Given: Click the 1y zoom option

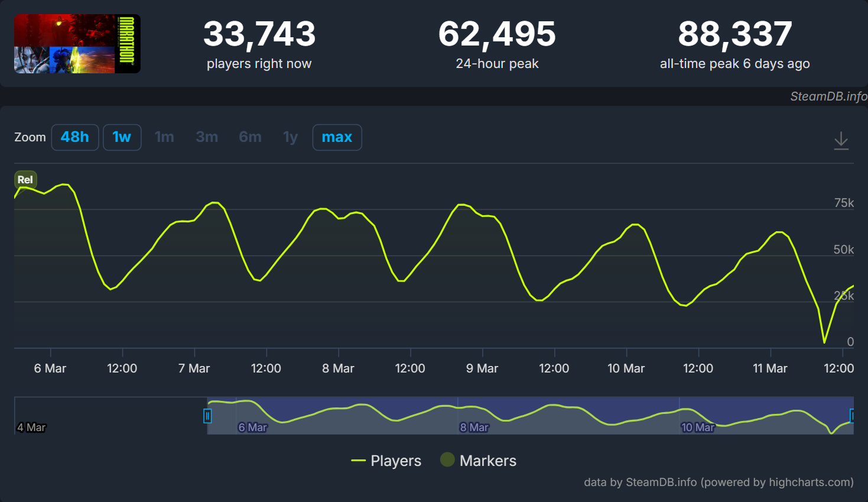Looking at the screenshot, I should tap(290, 137).
